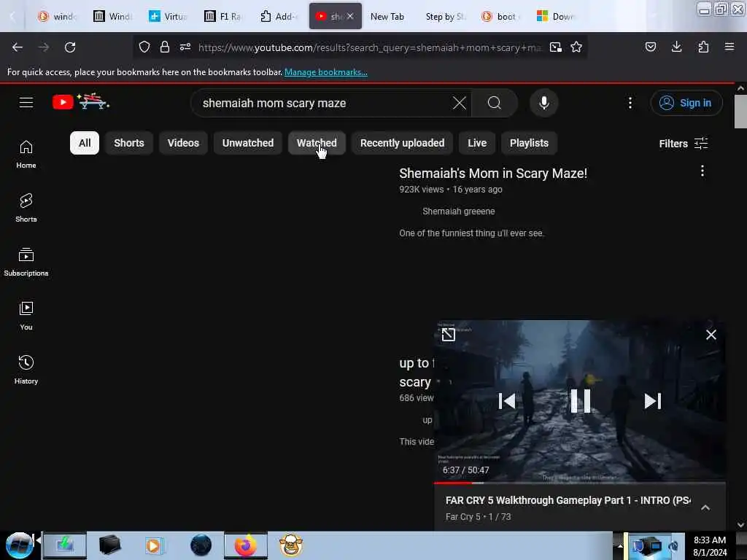The width and height of the screenshot is (747, 560).
Task: Go to previous video in miniplayer
Action: (x=507, y=401)
